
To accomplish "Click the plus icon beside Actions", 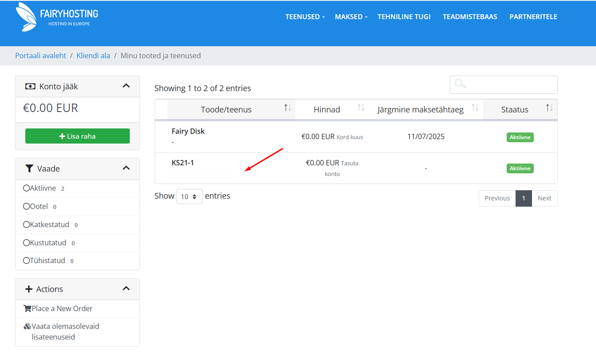I will click(x=29, y=289).
